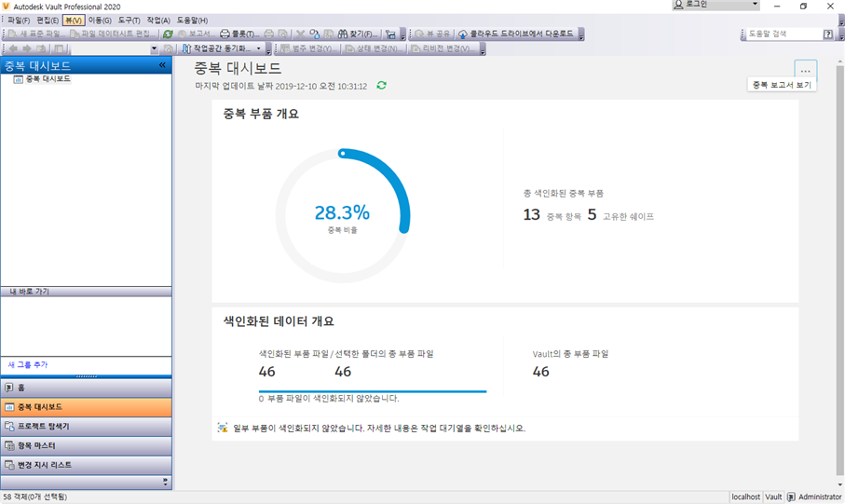Click the 리비전 변경 button
This screenshot has width=845, height=504.
point(443,49)
